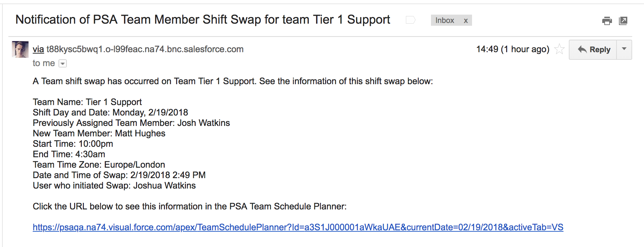Screen dimensions: 644x247
Task: Click the "to me" recipient text
Action: pyautogui.click(x=44, y=63)
